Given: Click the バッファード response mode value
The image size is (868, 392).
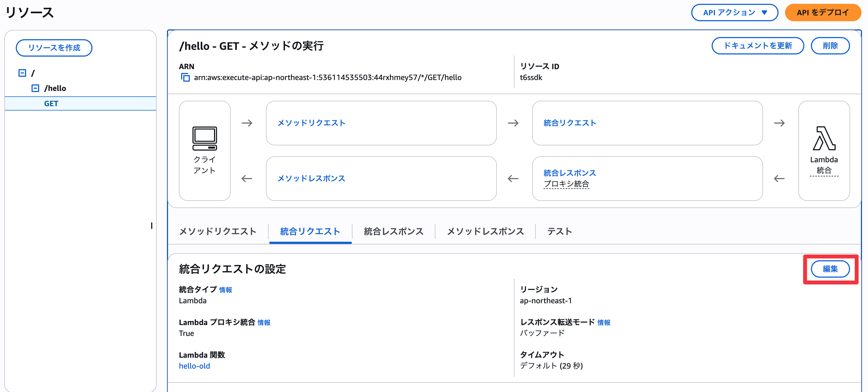Looking at the screenshot, I should [x=542, y=333].
